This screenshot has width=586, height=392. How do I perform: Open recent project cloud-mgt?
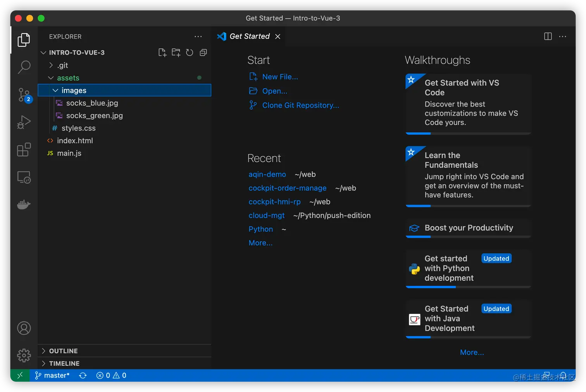(266, 215)
